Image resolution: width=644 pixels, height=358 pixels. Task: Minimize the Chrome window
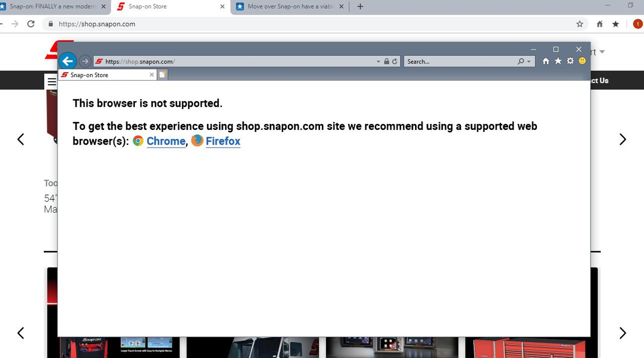click(x=608, y=6)
